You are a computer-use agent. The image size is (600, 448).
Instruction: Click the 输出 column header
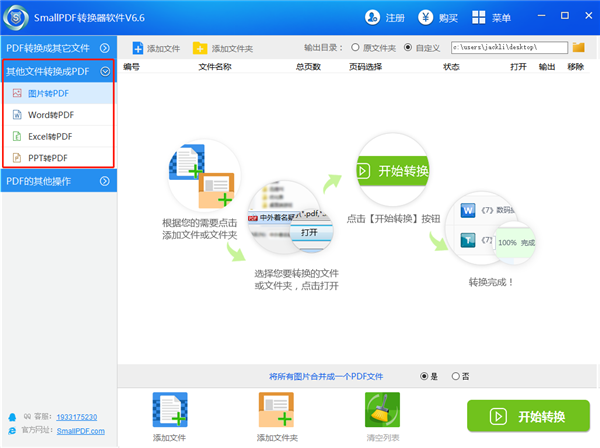tap(547, 67)
